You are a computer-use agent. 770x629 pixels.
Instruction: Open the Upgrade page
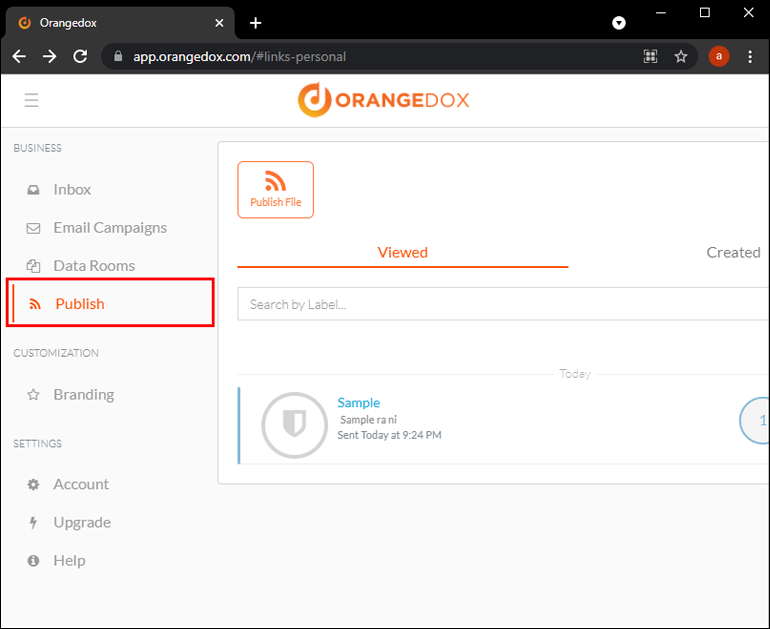82,522
